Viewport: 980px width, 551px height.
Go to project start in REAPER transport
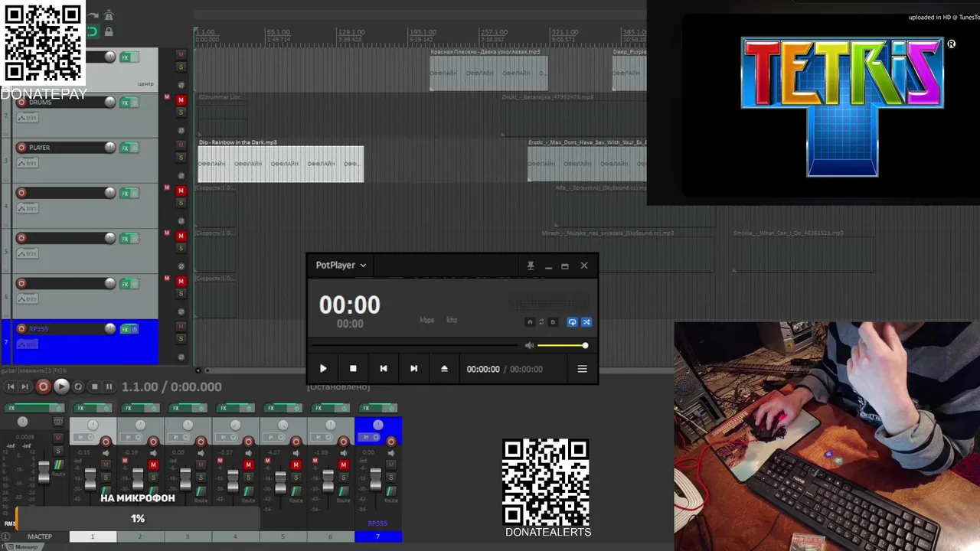tap(10, 387)
